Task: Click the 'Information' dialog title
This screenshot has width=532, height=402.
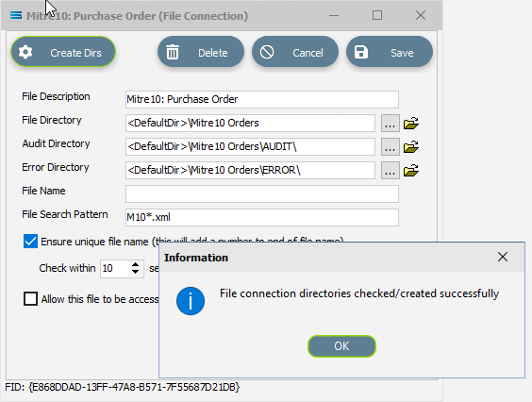Action: pyautogui.click(x=196, y=258)
